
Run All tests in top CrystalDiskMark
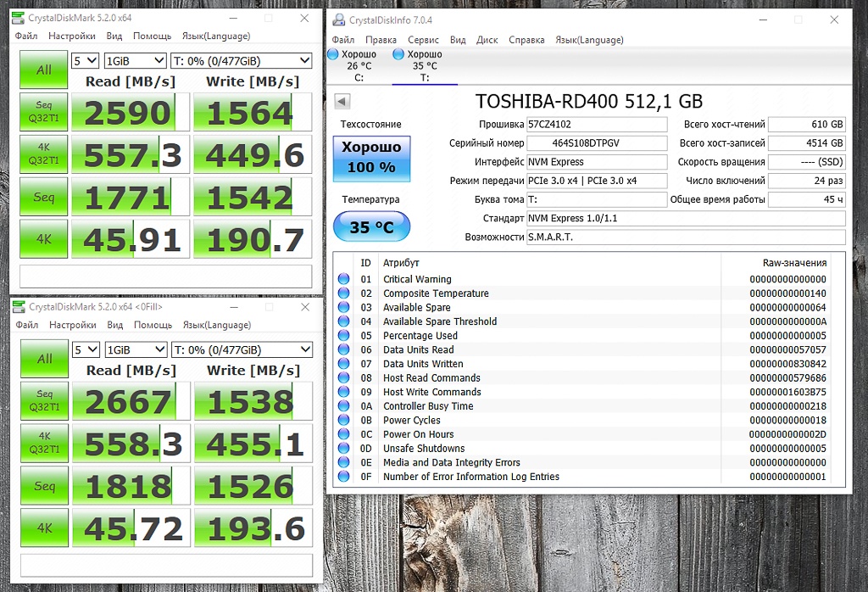point(44,70)
